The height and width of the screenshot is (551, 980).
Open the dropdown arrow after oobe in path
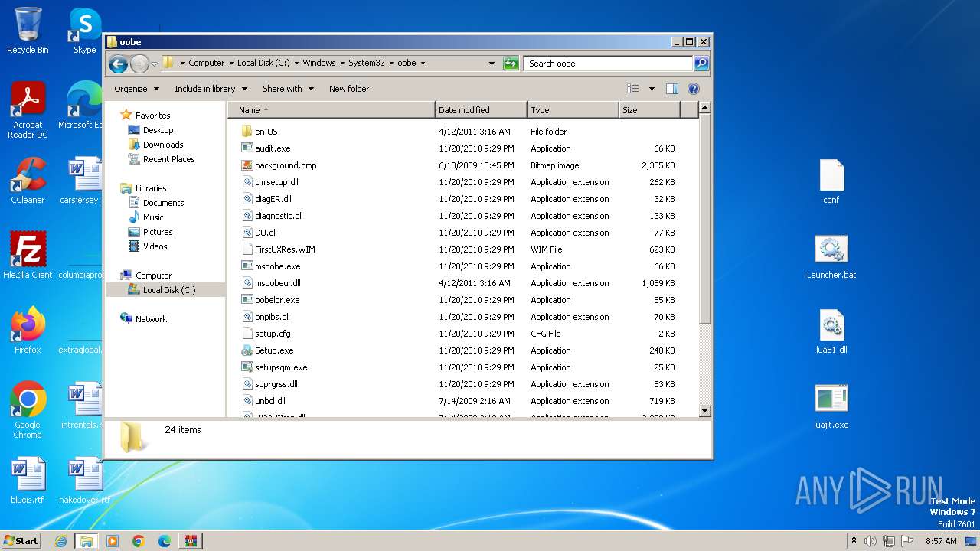[423, 64]
